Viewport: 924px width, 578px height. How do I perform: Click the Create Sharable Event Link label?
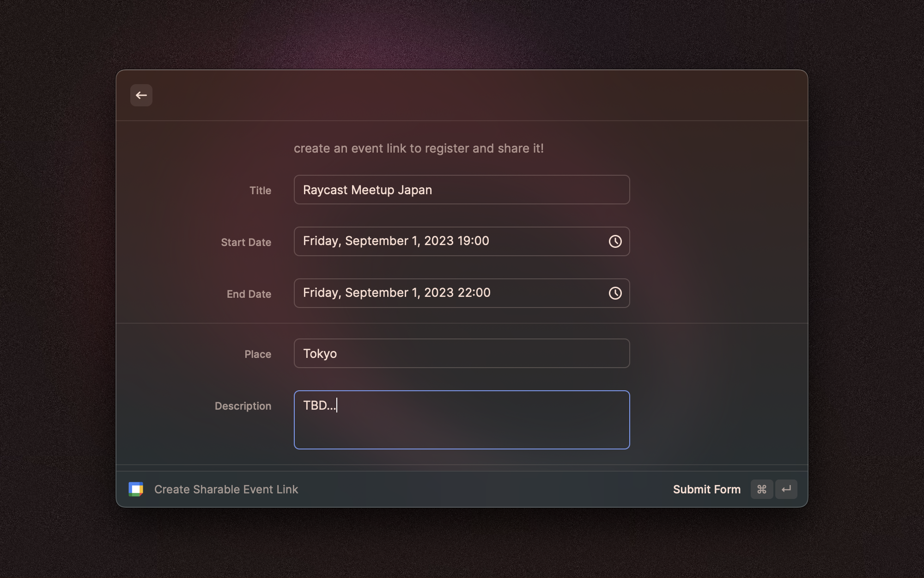pos(226,489)
